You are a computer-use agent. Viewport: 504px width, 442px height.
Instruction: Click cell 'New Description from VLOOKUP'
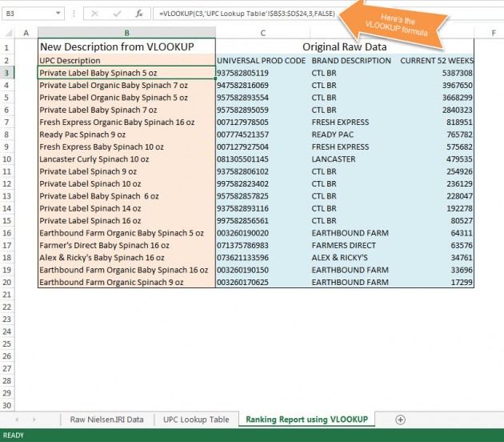pos(126,47)
